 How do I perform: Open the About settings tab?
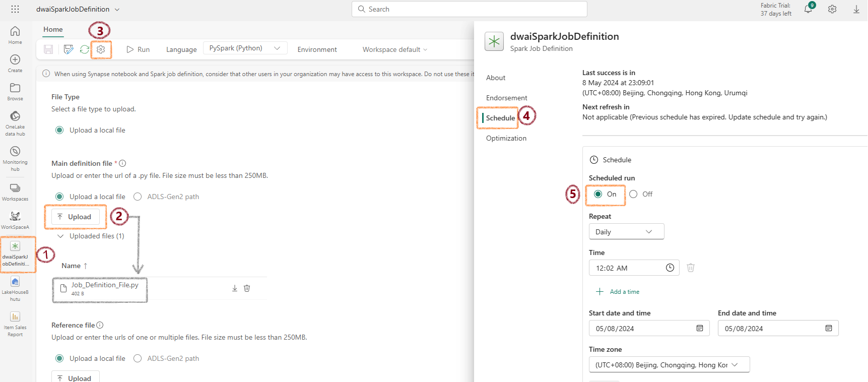click(496, 78)
